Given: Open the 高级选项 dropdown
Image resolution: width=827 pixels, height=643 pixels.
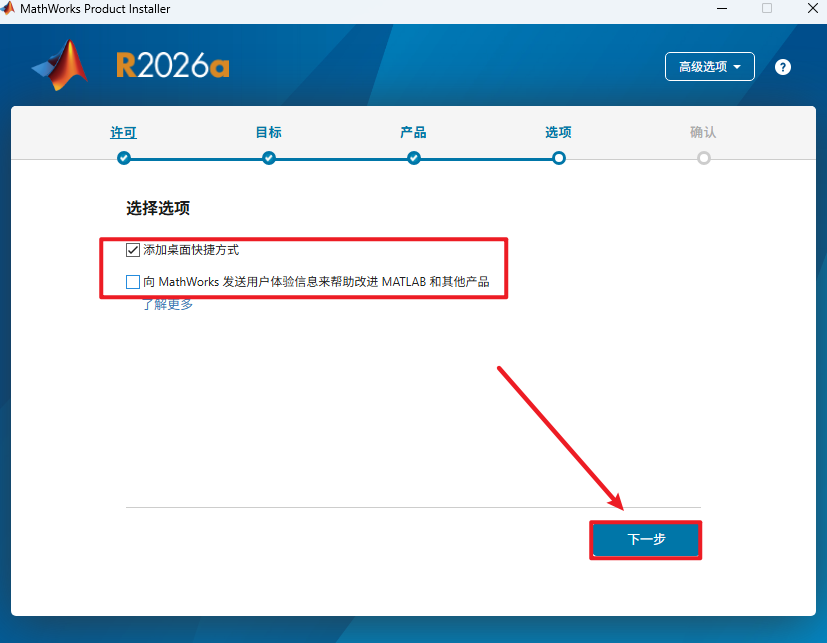Looking at the screenshot, I should point(709,66).
